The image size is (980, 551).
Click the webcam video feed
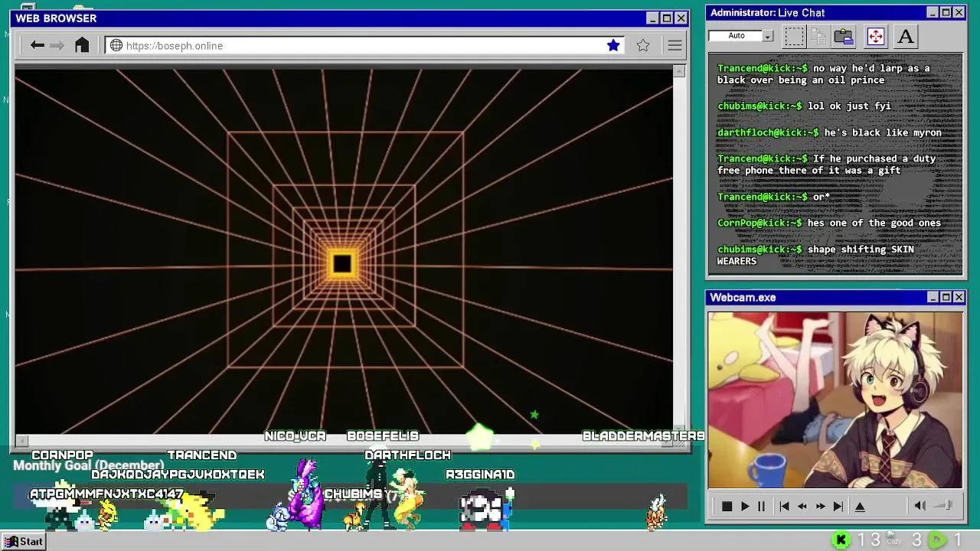tap(835, 399)
